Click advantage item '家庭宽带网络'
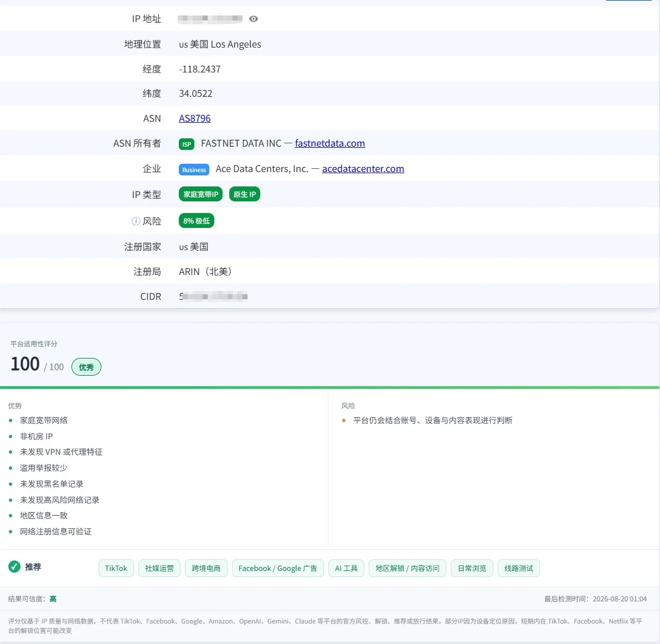The image size is (660, 644). pyautogui.click(x=44, y=420)
